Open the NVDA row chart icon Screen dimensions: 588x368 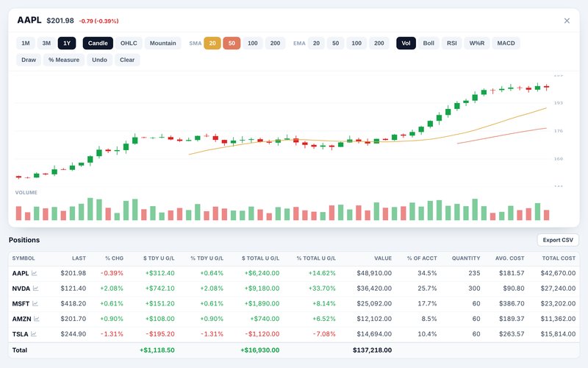(35, 289)
